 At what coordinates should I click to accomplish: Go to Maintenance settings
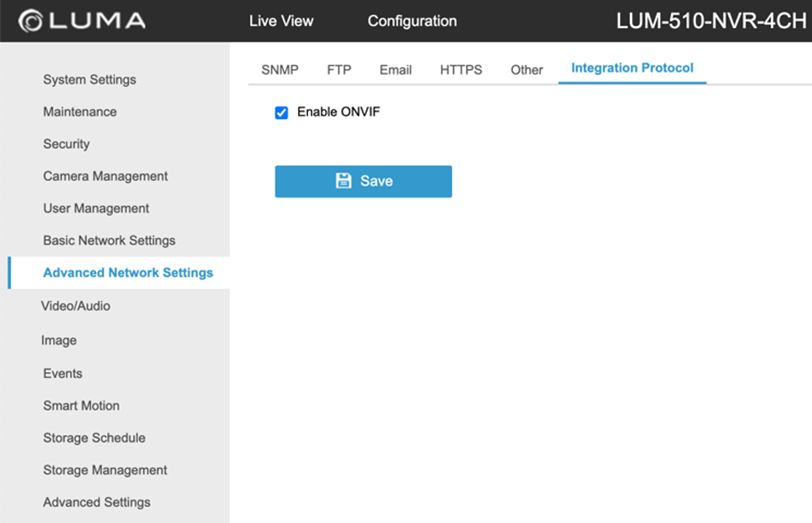(x=79, y=111)
